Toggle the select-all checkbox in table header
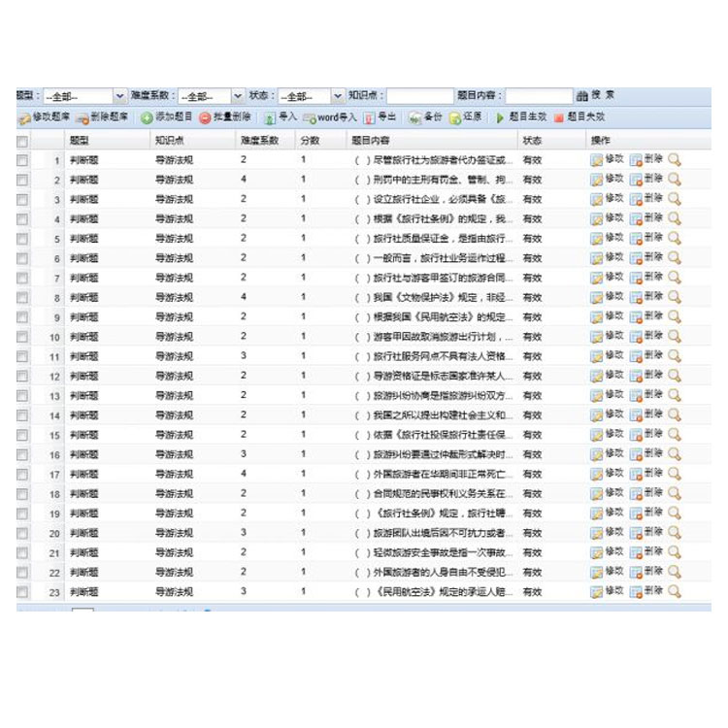 click(22, 141)
